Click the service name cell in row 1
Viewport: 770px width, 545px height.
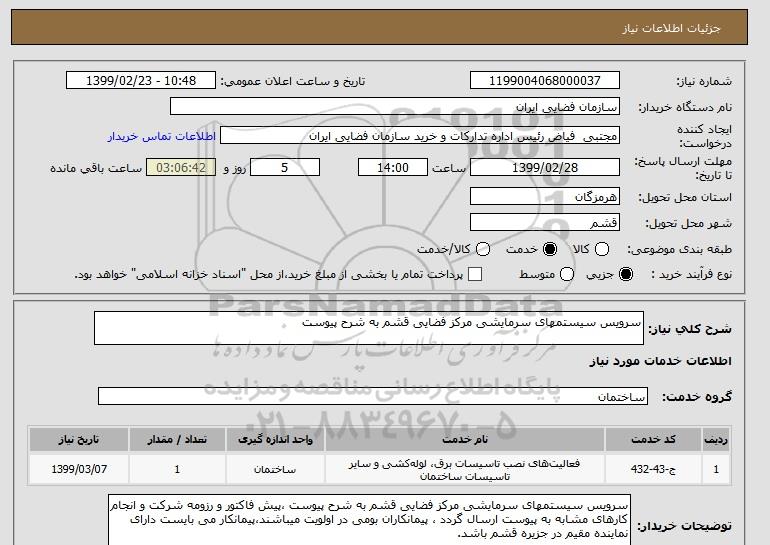pos(465,469)
